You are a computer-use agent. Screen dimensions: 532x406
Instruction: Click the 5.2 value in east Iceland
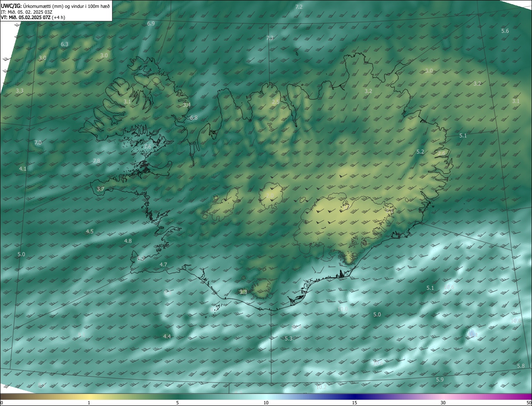tap(420, 152)
